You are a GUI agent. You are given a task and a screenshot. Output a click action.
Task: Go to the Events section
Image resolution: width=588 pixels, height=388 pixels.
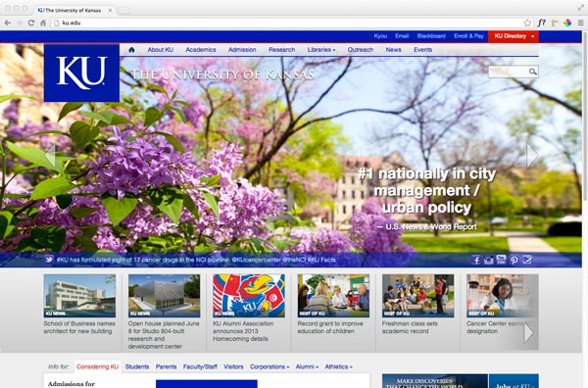tap(423, 50)
